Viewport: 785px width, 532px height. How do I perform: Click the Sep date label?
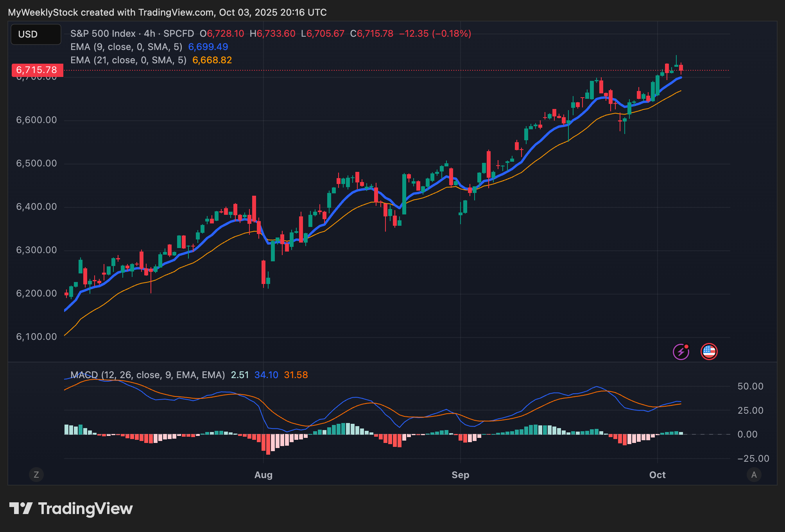(460, 475)
